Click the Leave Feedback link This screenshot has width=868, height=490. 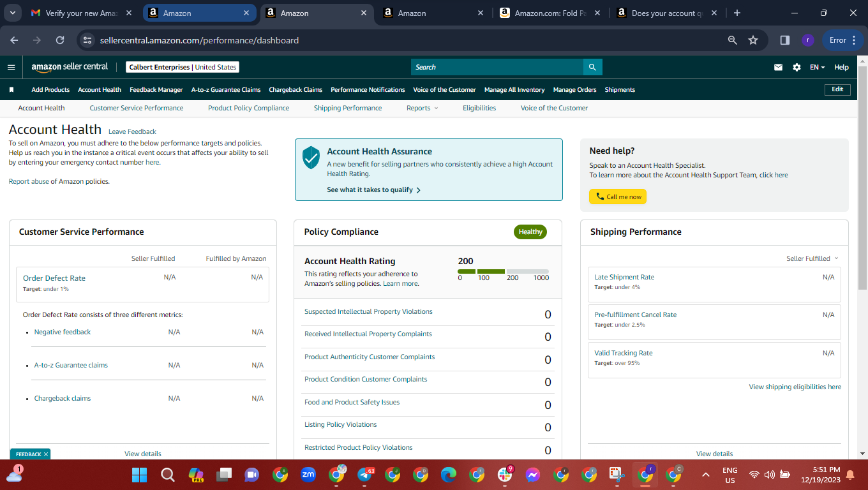(x=132, y=132)
